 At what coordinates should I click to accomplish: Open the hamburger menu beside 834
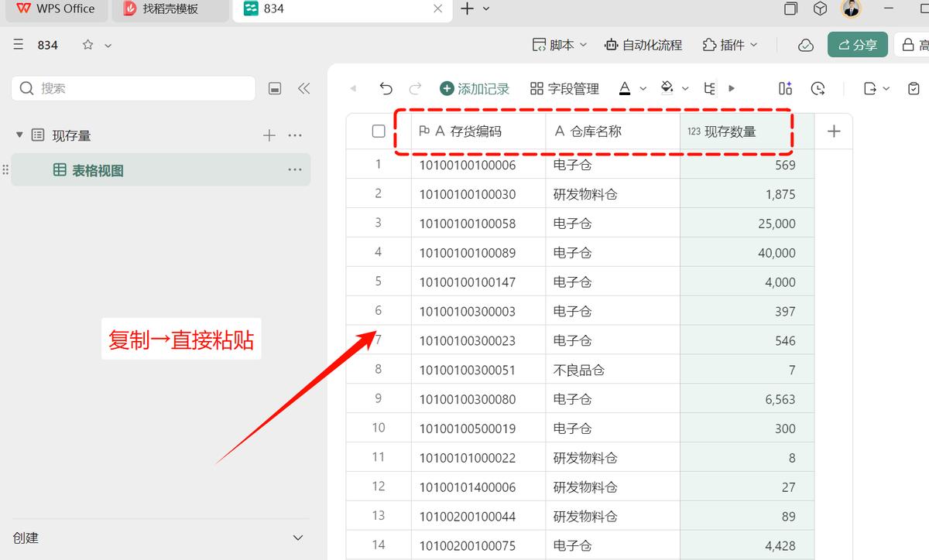pyautogui.click(x=19, y=45)
